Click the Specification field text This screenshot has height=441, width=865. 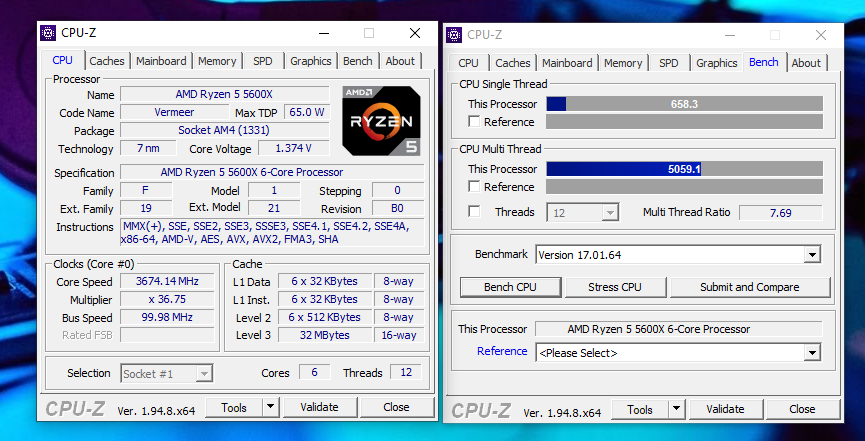coord(272,172)
